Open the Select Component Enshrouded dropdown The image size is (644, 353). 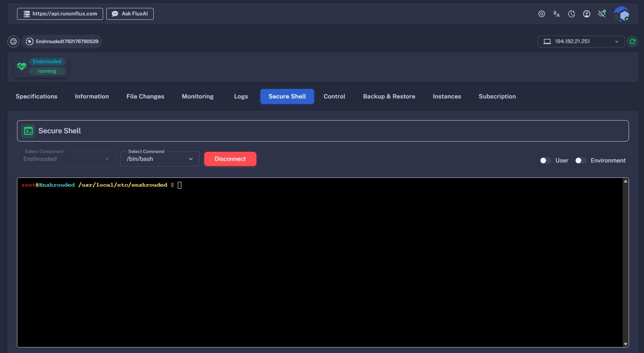coord(66,159)
